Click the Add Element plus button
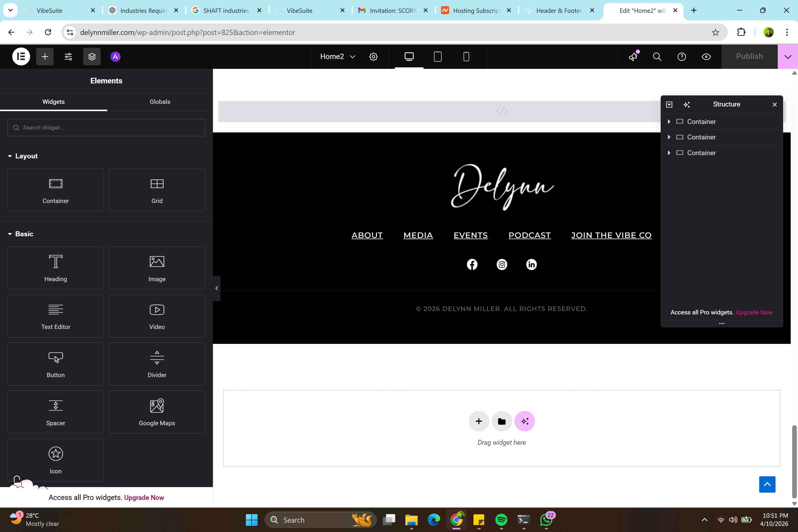Screen dimensions: 798x532 coord(45,56)
